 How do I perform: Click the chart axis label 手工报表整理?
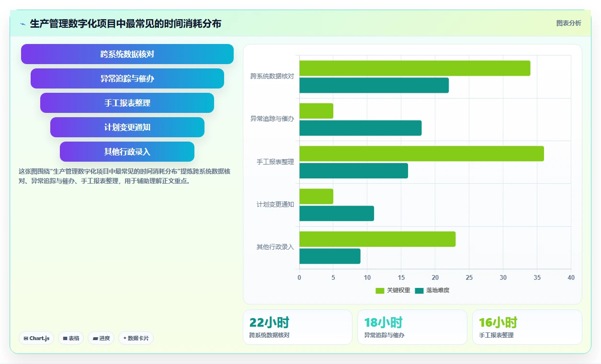pos(275,162)
